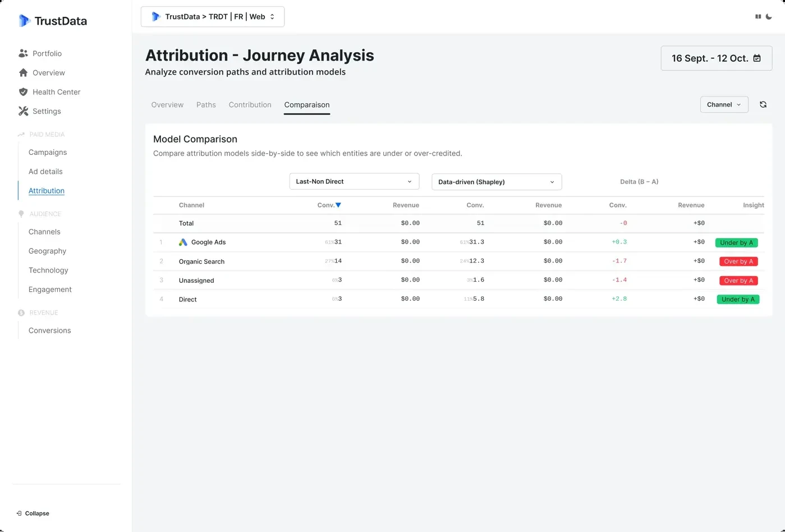This screenshot has height=532, width=785.
Task: Click the refresh icon beside Channel dropdown
Action: [x=763, y=104]
